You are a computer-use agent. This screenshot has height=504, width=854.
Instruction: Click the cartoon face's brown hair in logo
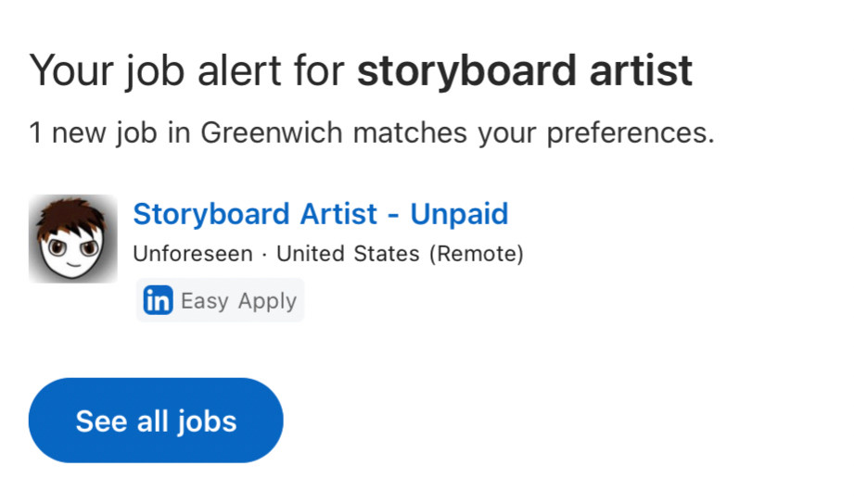[x=70, y=213]
